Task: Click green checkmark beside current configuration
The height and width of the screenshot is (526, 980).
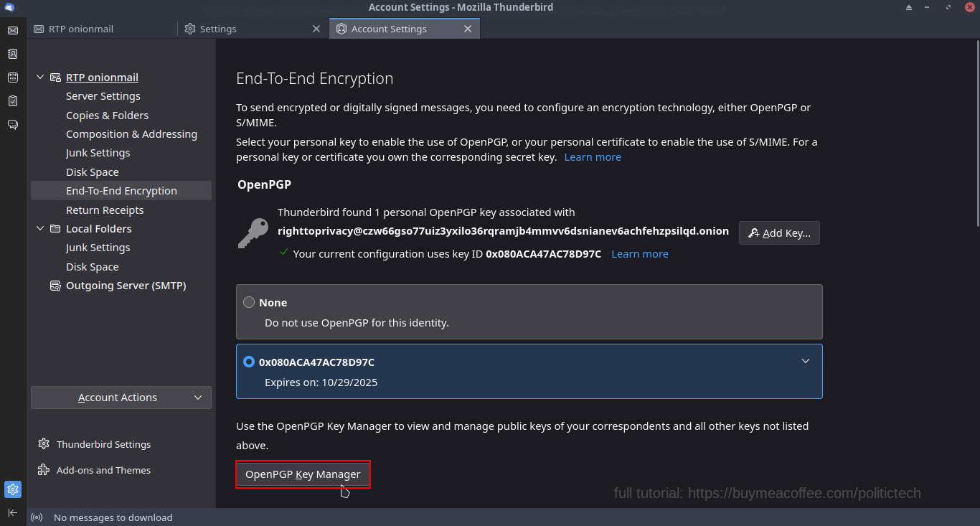Action: tap(284, 253)
